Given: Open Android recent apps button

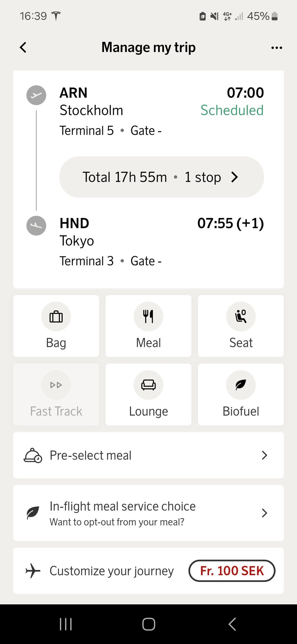Looking at the screenshot, I should (66, 624).
